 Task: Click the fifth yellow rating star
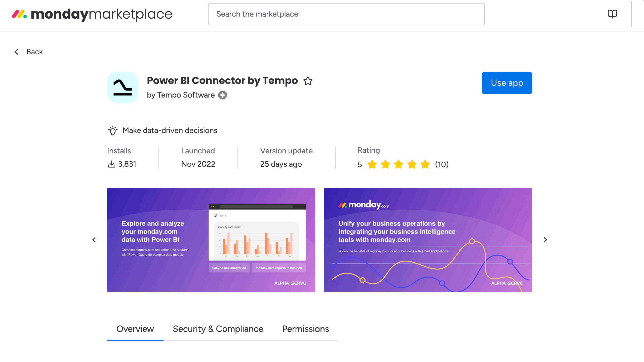click(x=425, y=164)
